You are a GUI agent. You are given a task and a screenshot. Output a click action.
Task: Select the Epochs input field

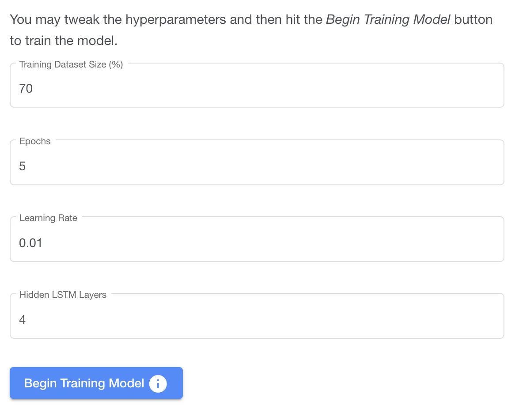pyautogui.click(x=257, y=162)
